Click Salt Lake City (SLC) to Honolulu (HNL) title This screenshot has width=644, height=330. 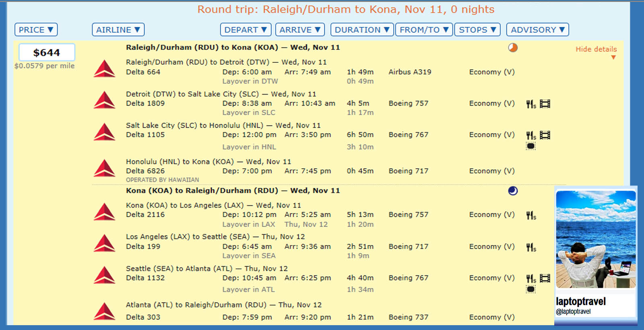(x=223, y=126)
